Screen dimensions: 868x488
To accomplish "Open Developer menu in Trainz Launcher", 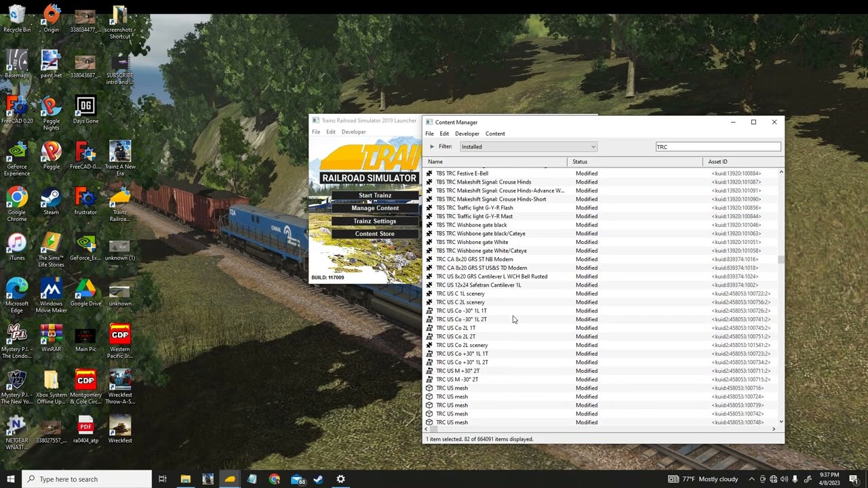I will pos(353,132).
